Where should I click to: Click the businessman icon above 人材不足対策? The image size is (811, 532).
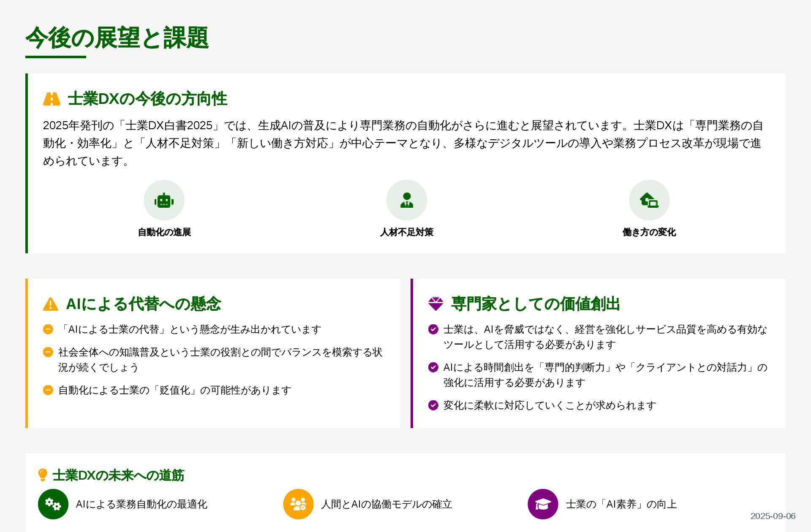tap(406, 201)
